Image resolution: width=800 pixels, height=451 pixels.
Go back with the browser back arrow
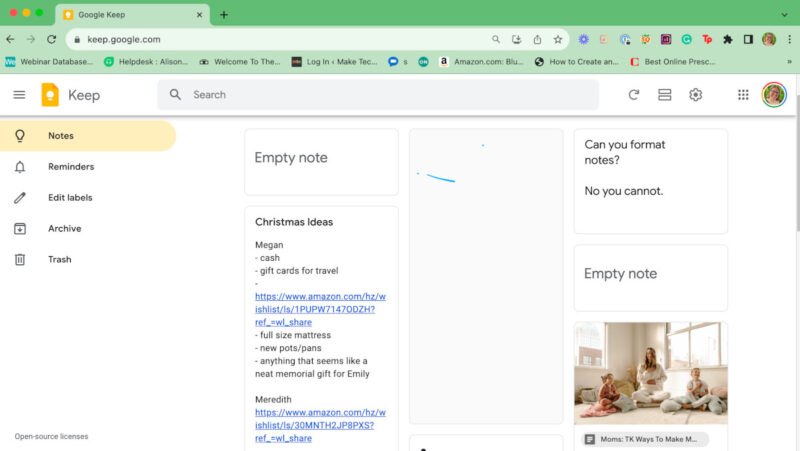[x=10, y=39]
